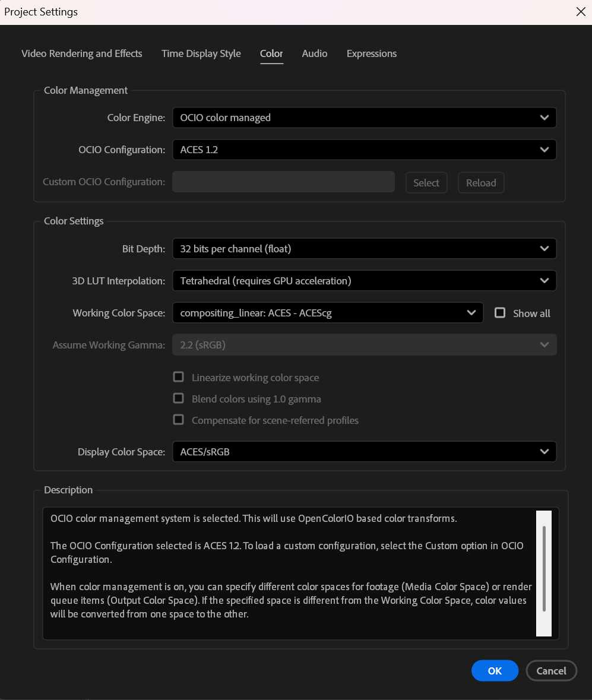Screen dimensions: 592x700
Task: Click the Color Engine chevron arrow
Action: (x=544, y=118)
